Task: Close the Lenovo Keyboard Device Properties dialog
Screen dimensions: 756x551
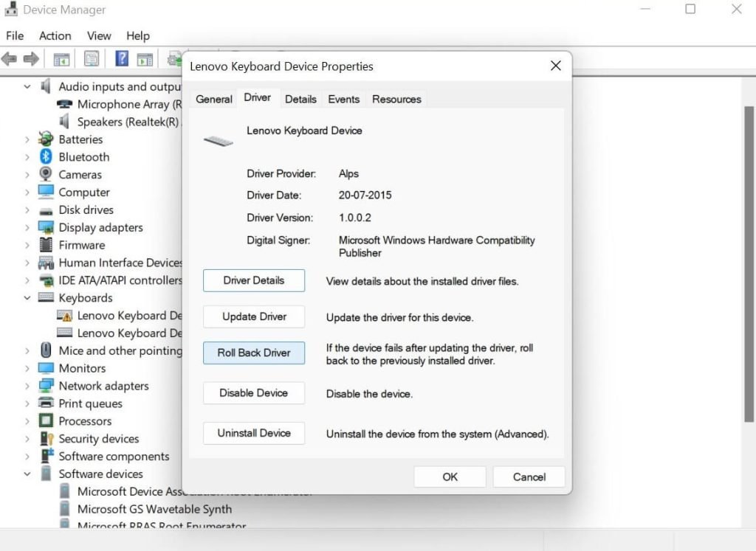Action: pyautogui.click(x=555, y=66)
